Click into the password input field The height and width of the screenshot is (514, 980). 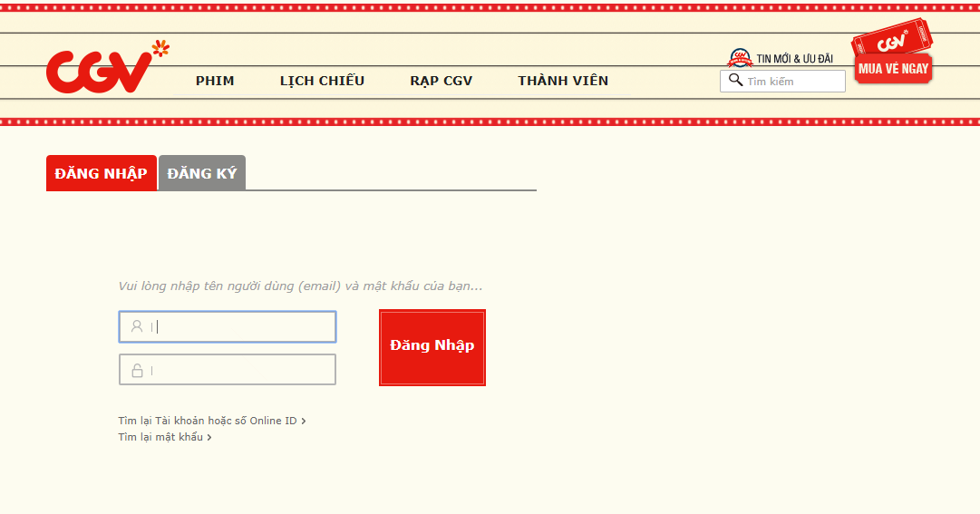tap(240, 370)
